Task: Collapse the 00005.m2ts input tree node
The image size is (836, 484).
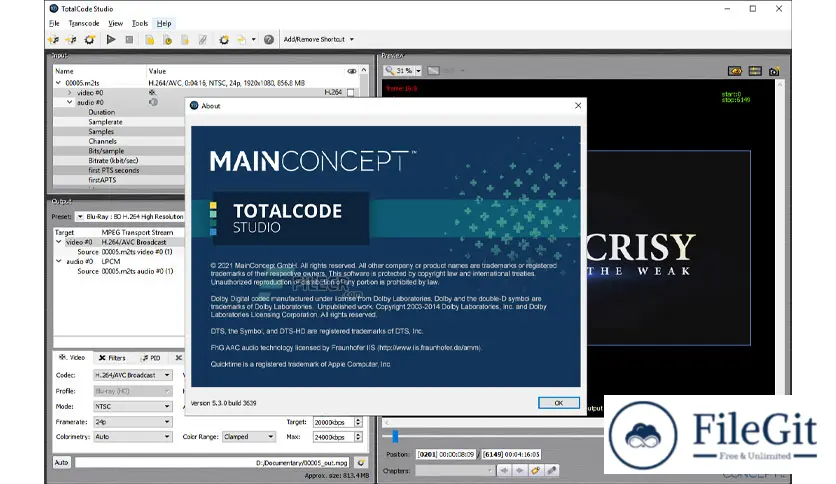Action: (59, 83)
